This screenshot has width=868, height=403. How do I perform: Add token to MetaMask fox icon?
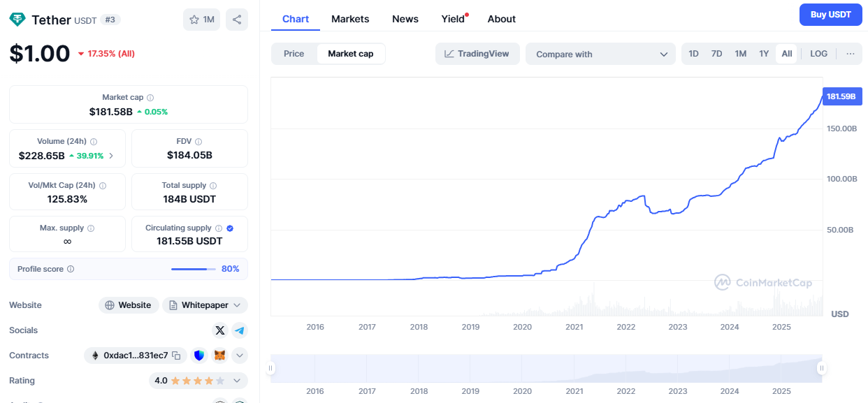point(219,356)
